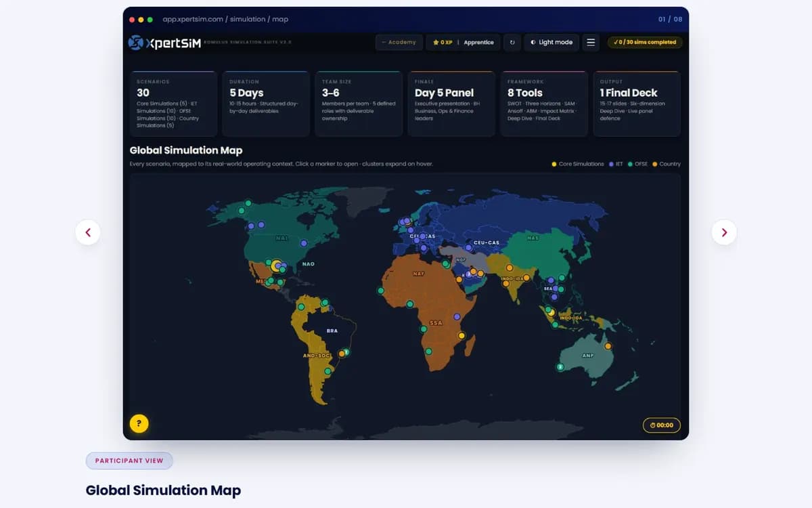Click the Scenarios 30 stat card

pyautogui.click(x=173, y=104)
